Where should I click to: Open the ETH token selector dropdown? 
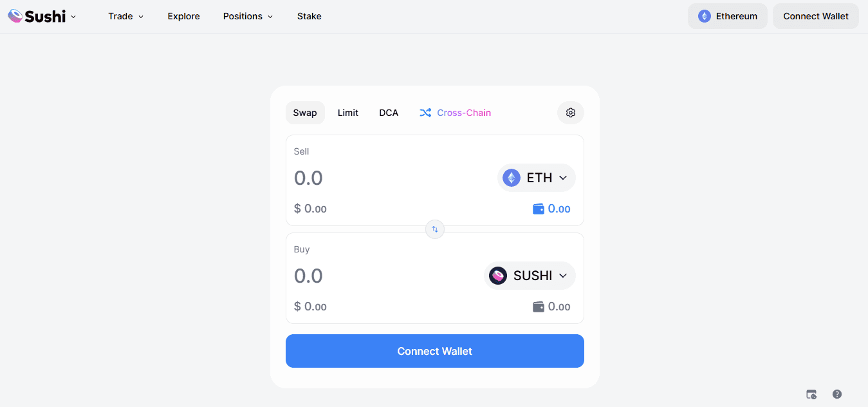[x=537, y=178]
